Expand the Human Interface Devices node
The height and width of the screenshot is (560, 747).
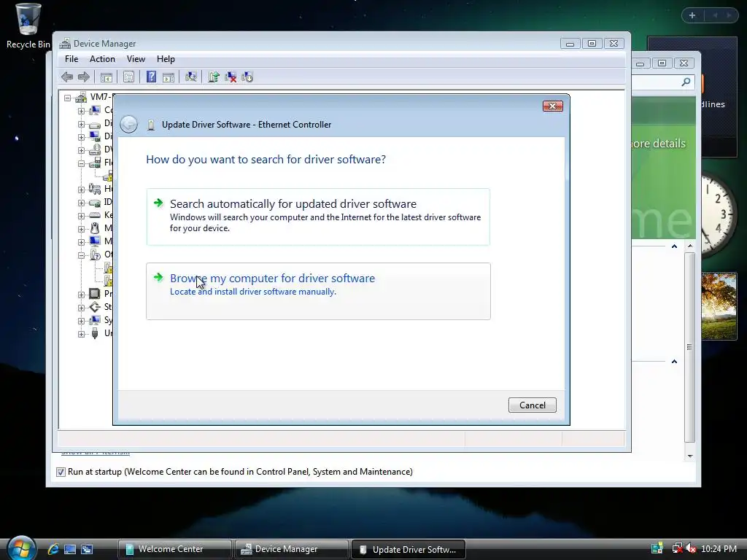click(x=81, y=190)
